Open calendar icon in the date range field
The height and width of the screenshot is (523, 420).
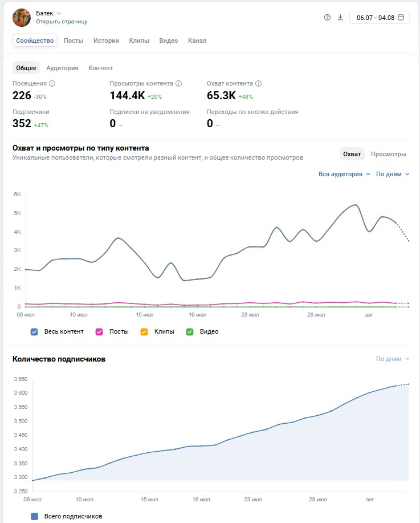tap(401, 17)
